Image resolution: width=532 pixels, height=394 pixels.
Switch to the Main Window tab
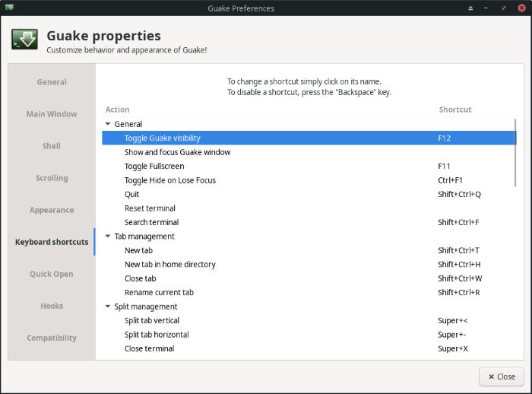coord(52,114)
